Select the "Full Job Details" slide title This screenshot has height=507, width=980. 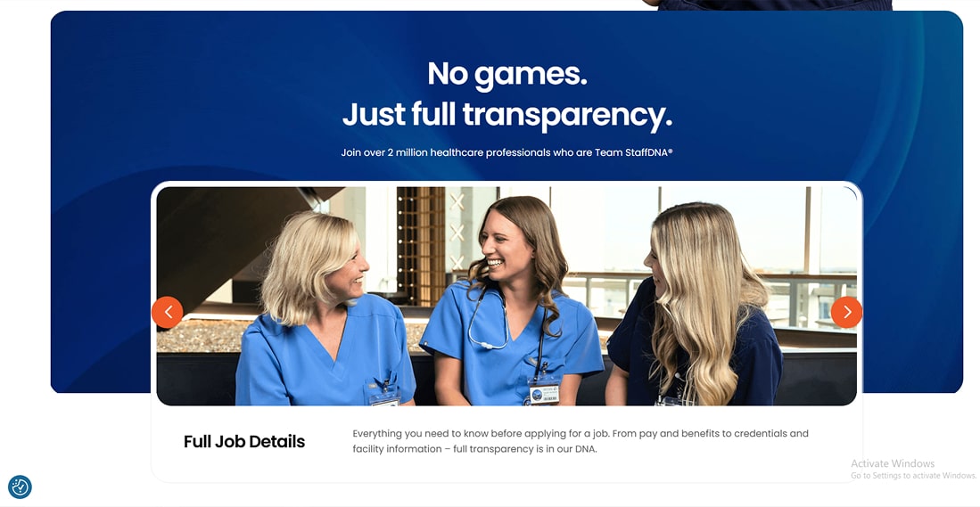coord(244,441)
